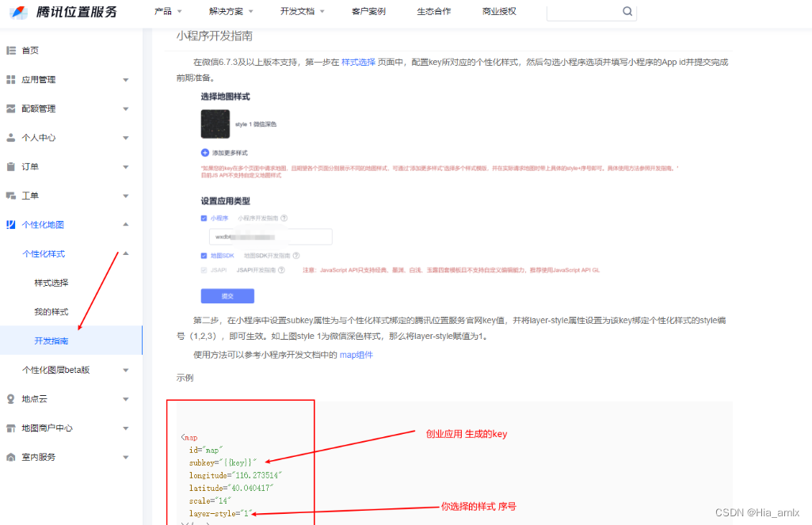The image size is (812, 525).
Task: Expand the 工单 sidebar arrow
Action: 125,196
